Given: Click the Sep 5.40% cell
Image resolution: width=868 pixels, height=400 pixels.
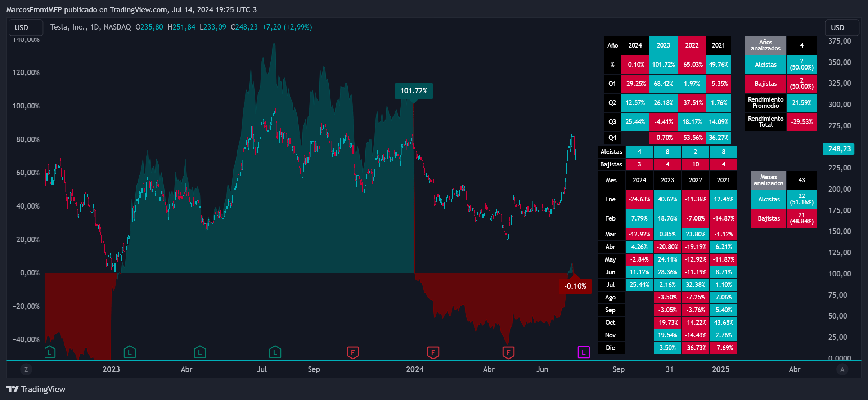Looking at the screenshot, I should point(724,310).
